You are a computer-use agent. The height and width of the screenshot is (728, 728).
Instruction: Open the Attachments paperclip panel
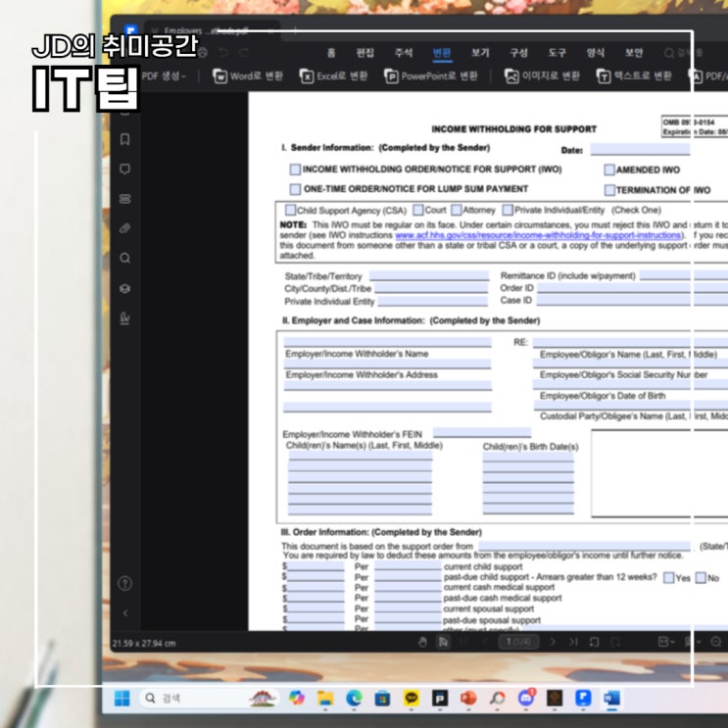tap(124, 228)
